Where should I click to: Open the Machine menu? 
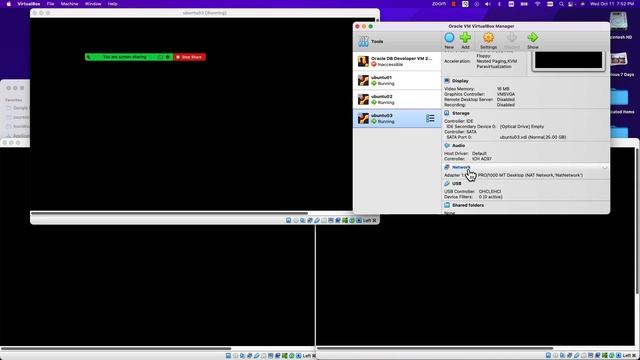(69, 4)
